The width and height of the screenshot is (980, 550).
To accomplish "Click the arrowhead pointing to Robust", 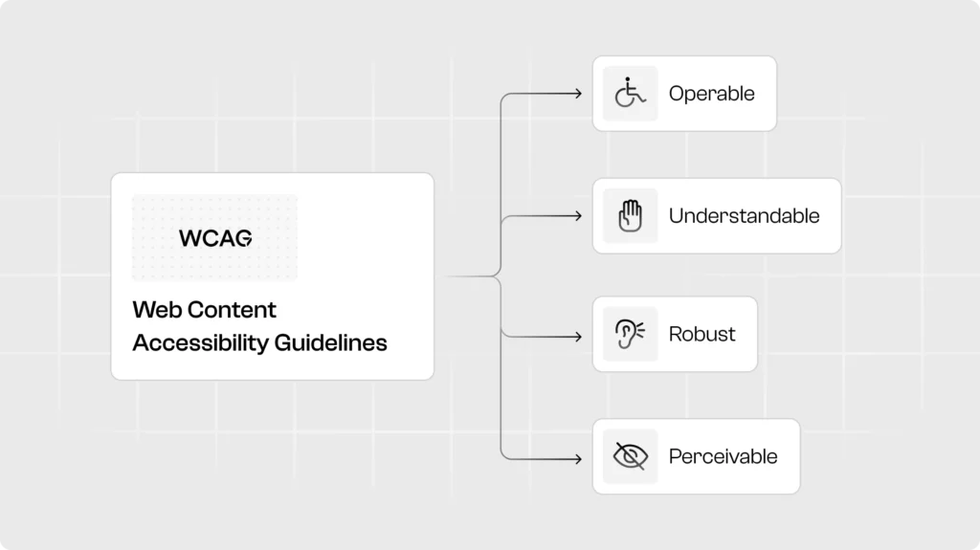I will 577,337.
